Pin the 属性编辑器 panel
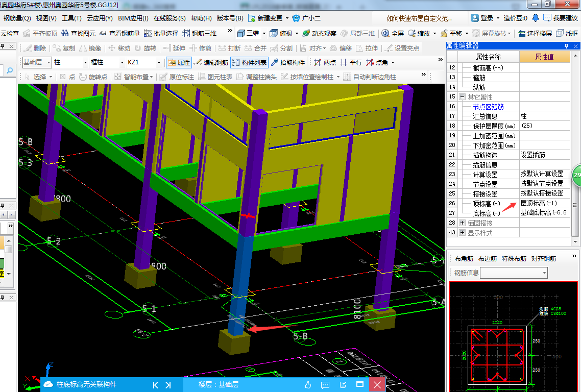The height and width of the screenshot is (392, 581). click(566, 45)
